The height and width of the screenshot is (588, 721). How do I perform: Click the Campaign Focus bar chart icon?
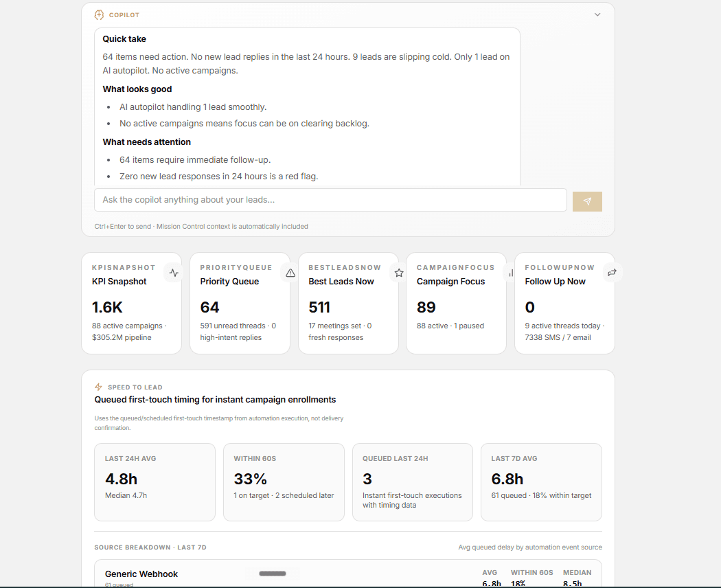[x=511, y=273]
